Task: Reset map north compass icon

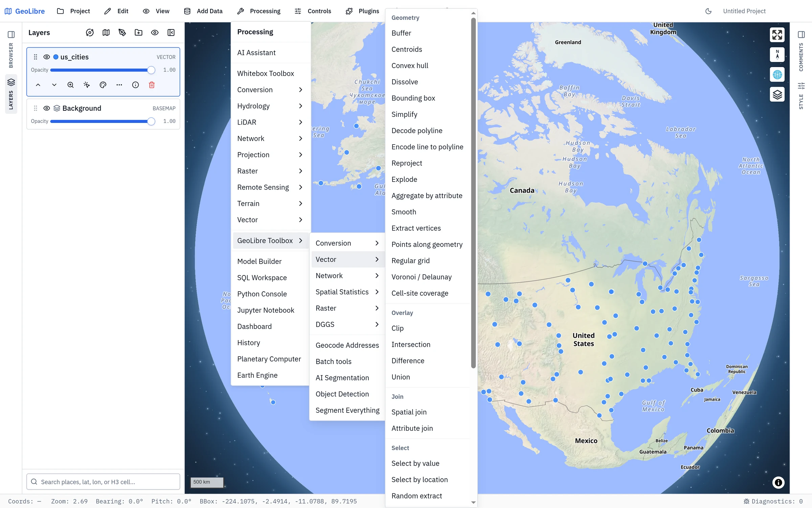Action: pyautogui.click(x=777, y=54)
